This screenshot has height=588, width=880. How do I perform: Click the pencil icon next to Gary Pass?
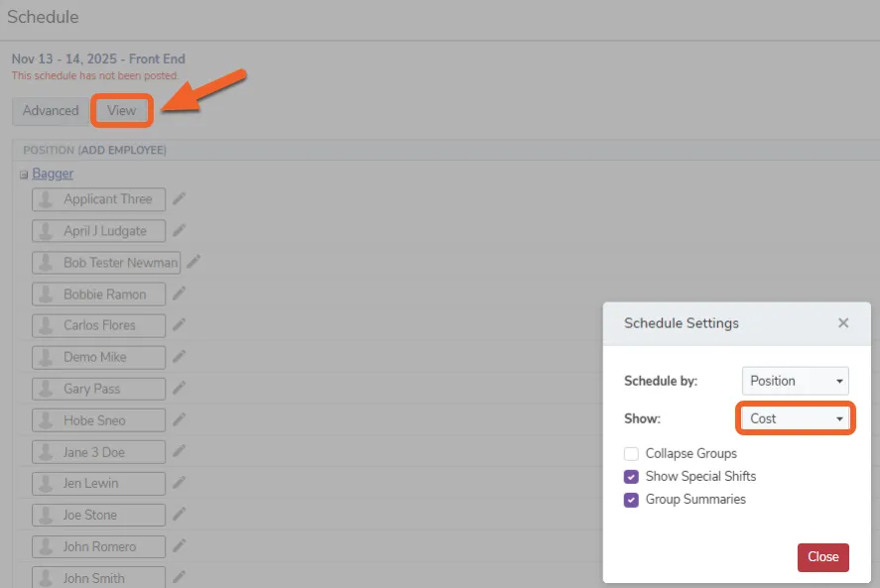179,388
